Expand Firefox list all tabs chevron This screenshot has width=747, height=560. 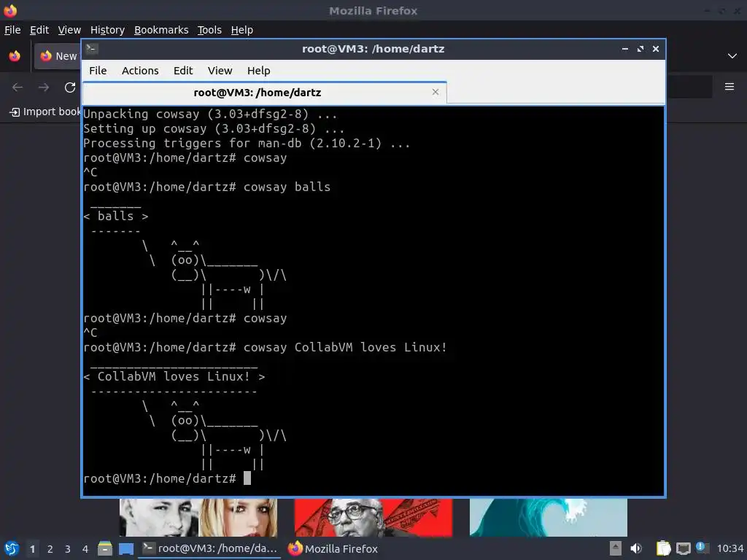[x=732, y=55]
